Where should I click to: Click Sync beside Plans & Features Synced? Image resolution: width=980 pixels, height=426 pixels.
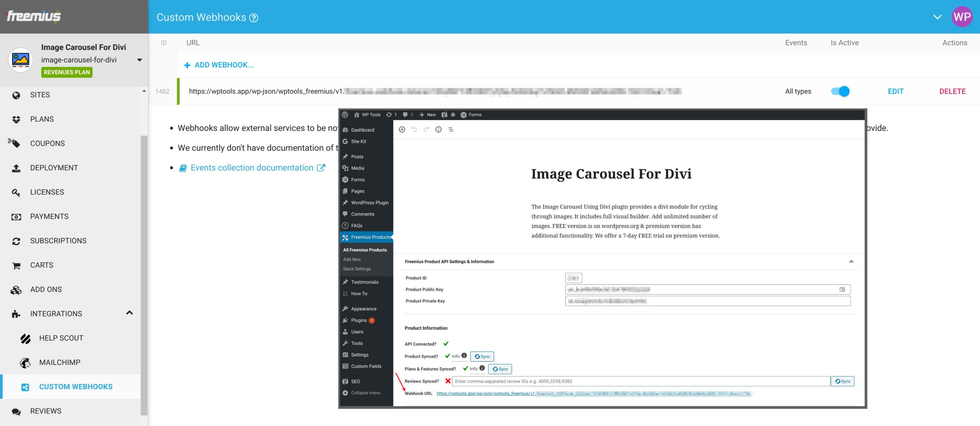coord(500,369)
